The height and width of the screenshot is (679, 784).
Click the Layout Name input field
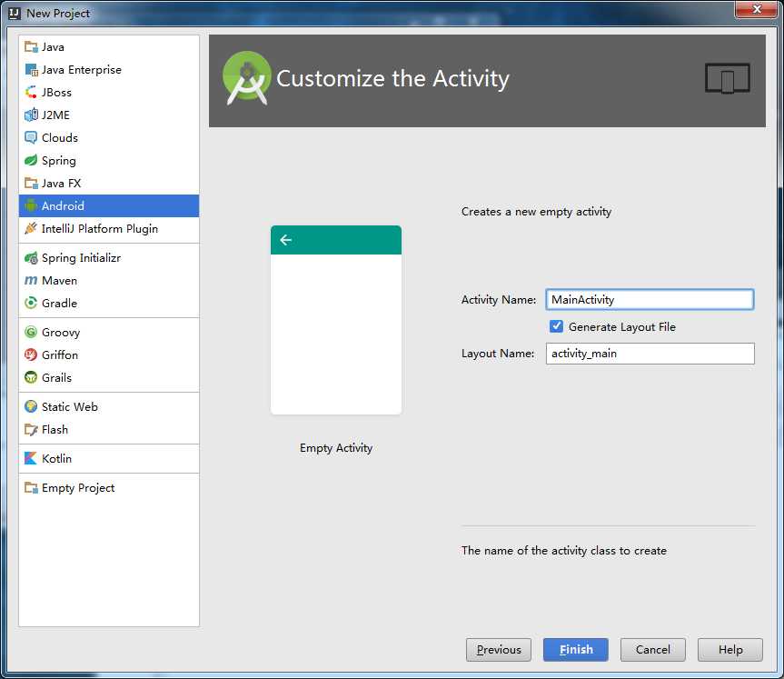click(650, 354)
